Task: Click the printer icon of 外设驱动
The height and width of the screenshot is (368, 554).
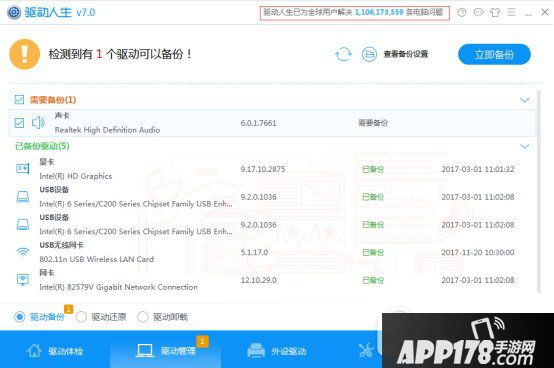Action: (256, 351)
